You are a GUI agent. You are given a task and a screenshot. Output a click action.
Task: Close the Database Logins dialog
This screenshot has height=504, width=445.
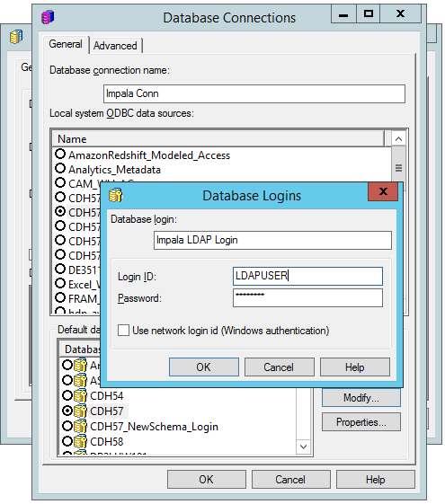tap(383, 191)
